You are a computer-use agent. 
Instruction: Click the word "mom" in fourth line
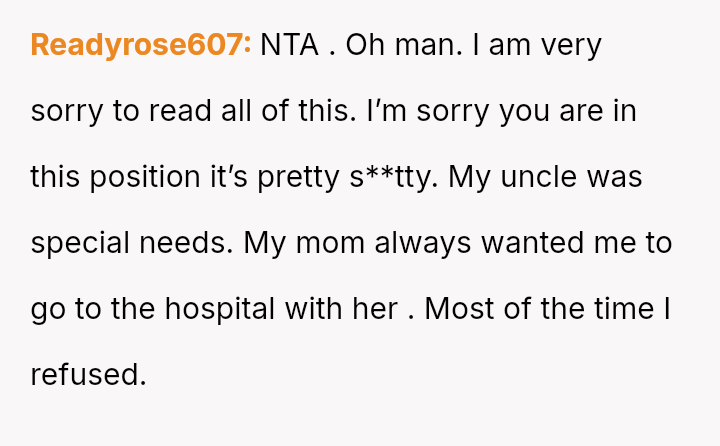pyautogui.click(x=330, y=243)
